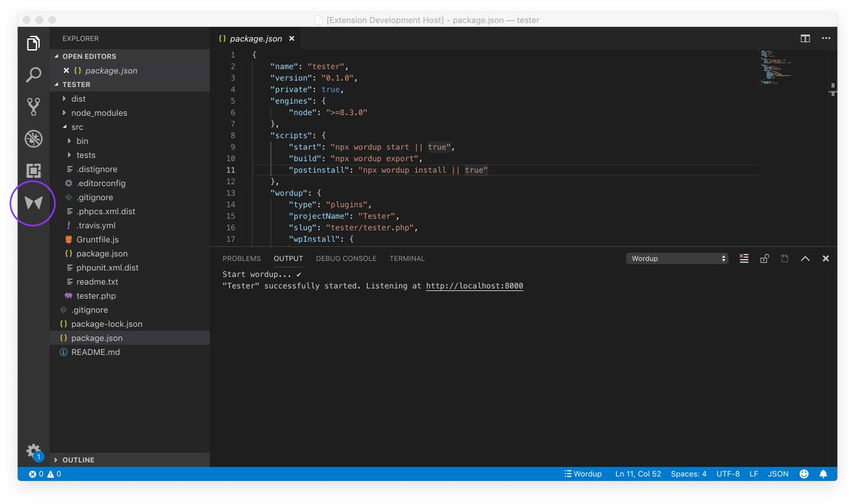Expand the bin folder
The height and width of the screenshot is (504, 855).
point(82,141)
